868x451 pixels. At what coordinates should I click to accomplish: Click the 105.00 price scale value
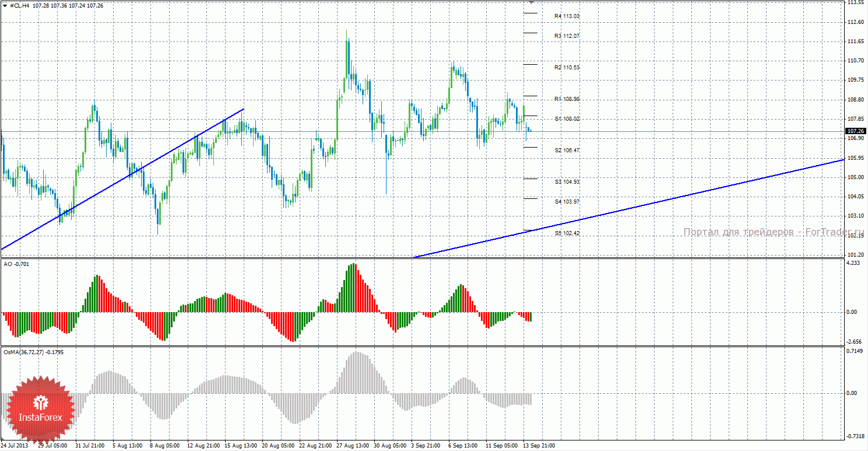[855, 177]
